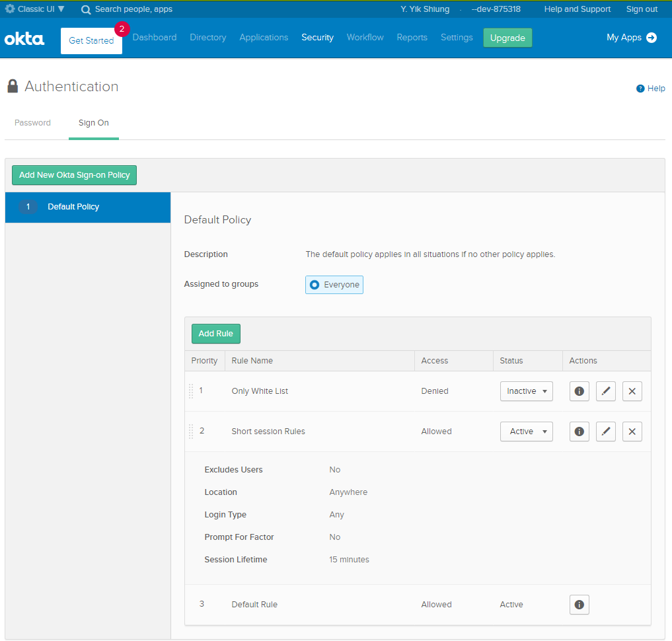Delete the Short session Rules rule
The height and width of the screenshot is (641, 672).
point(632,432)
